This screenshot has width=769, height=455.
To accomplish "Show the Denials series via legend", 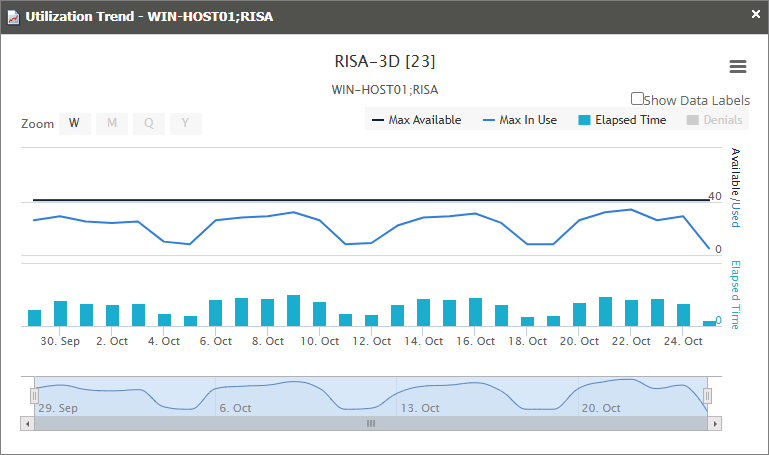I will point(714,120).
